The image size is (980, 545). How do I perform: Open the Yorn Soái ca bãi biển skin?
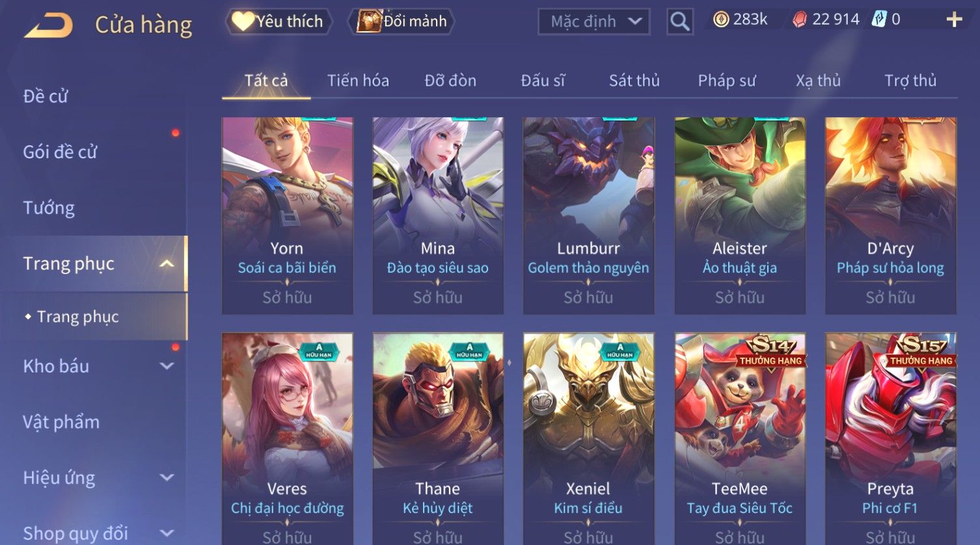tap(288, 216)
